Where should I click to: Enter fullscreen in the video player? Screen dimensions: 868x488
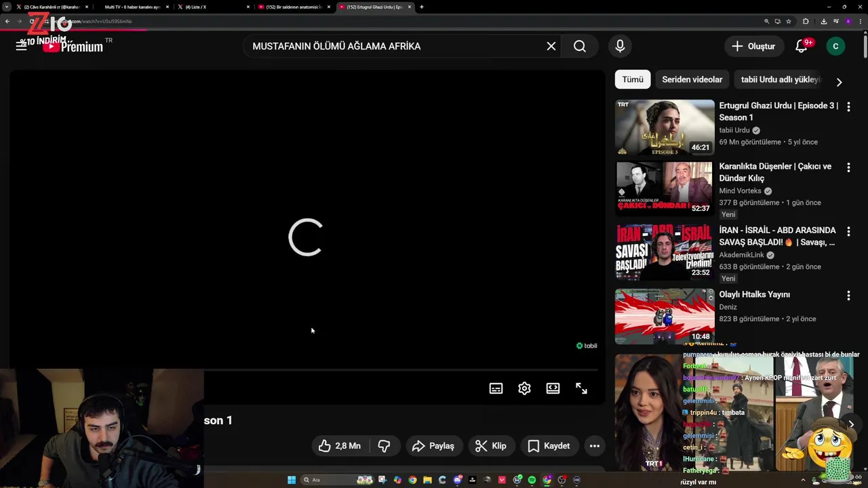(x=581, y=388)
